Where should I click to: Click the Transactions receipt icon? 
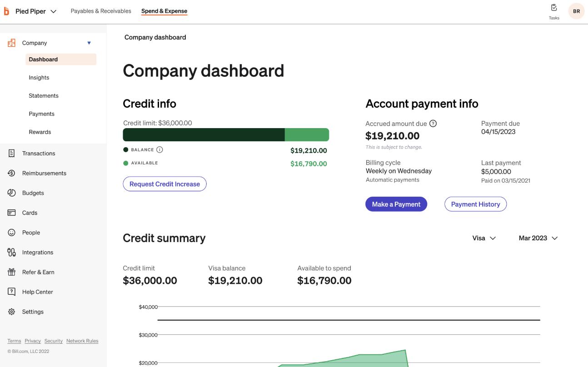(x=12, y=154)
